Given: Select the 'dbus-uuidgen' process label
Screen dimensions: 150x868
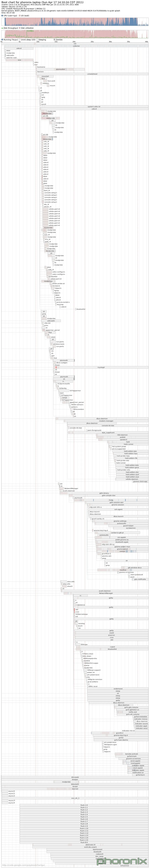Looking at the screenshot, I should tap(62, 363).
